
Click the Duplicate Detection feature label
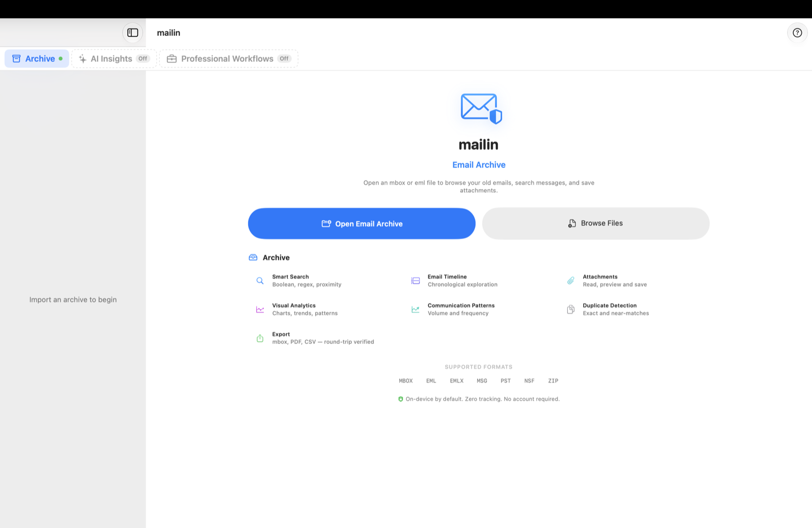click(x=610, y=306)
